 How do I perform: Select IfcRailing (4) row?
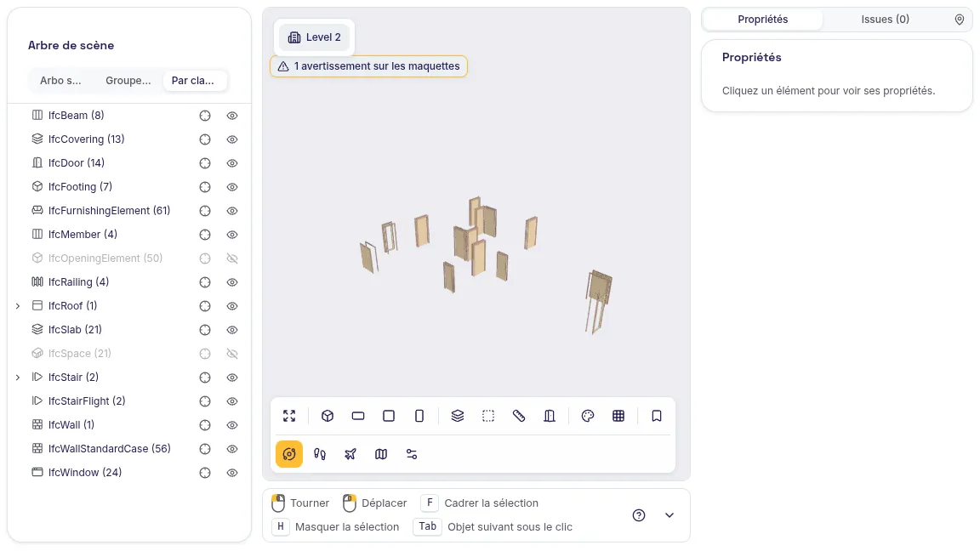pos(129,282)
